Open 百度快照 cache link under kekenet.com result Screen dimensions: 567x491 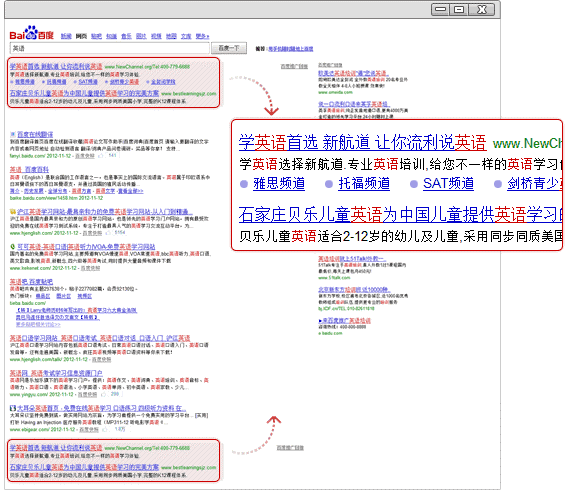[90, 268]
